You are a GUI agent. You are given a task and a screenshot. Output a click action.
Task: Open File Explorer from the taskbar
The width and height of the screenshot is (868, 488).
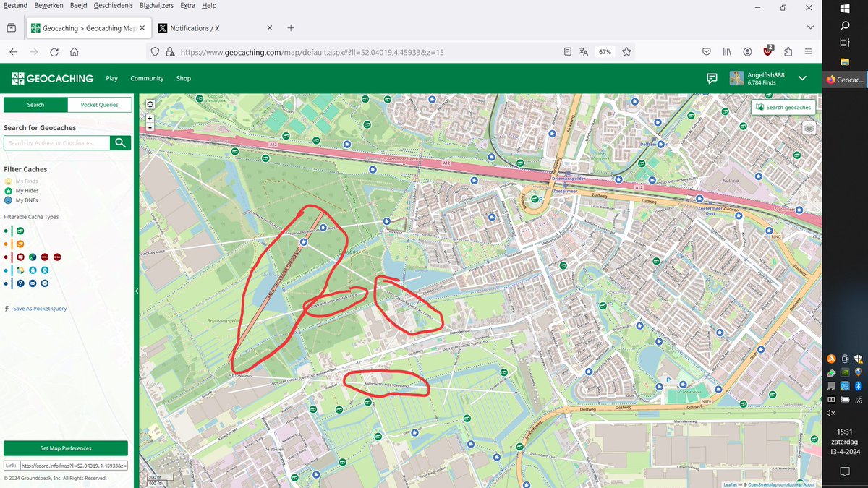(x=845, y=62)
